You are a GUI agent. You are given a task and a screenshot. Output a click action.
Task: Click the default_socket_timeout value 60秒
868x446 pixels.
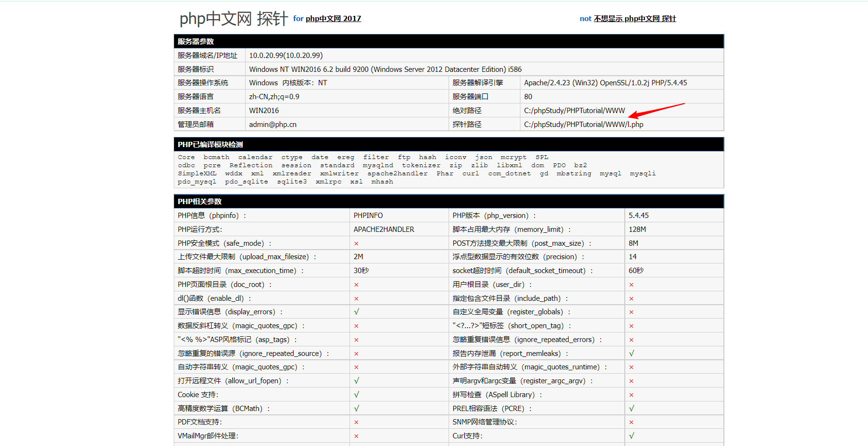pyautogui.click(x=636, y=271)
